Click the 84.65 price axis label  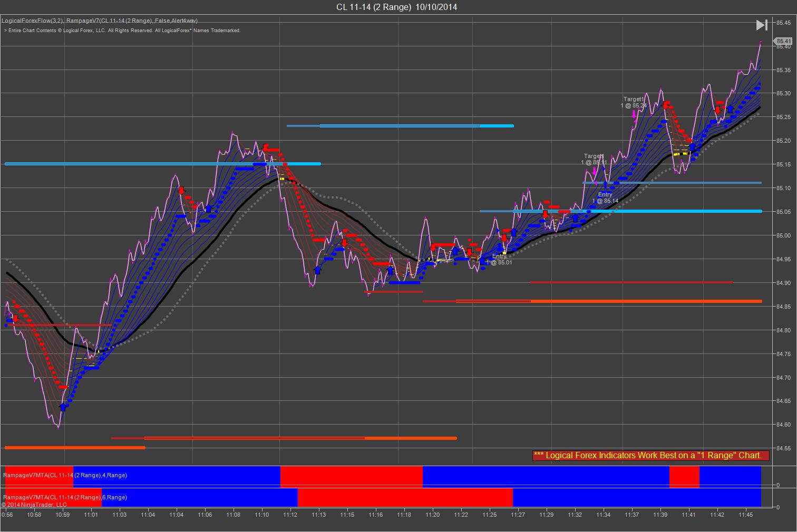783,401
